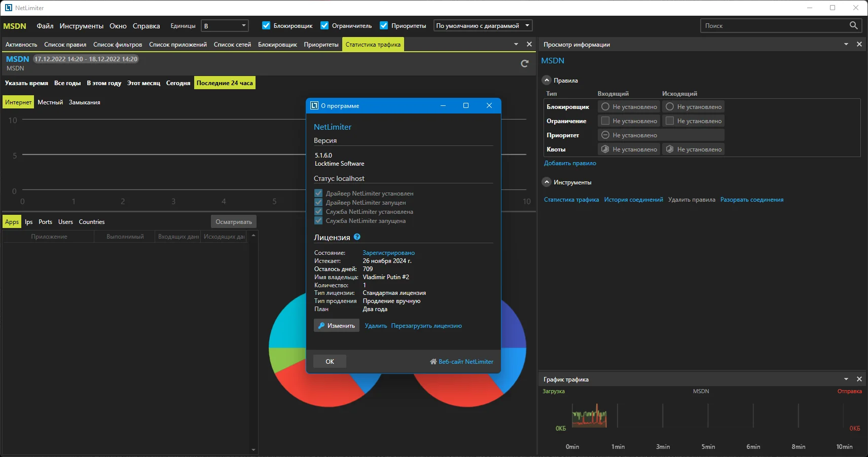This screenshot has width=868, height=457.
Task: Close the traffic statistics tab panel
Action: click(529, 44)
